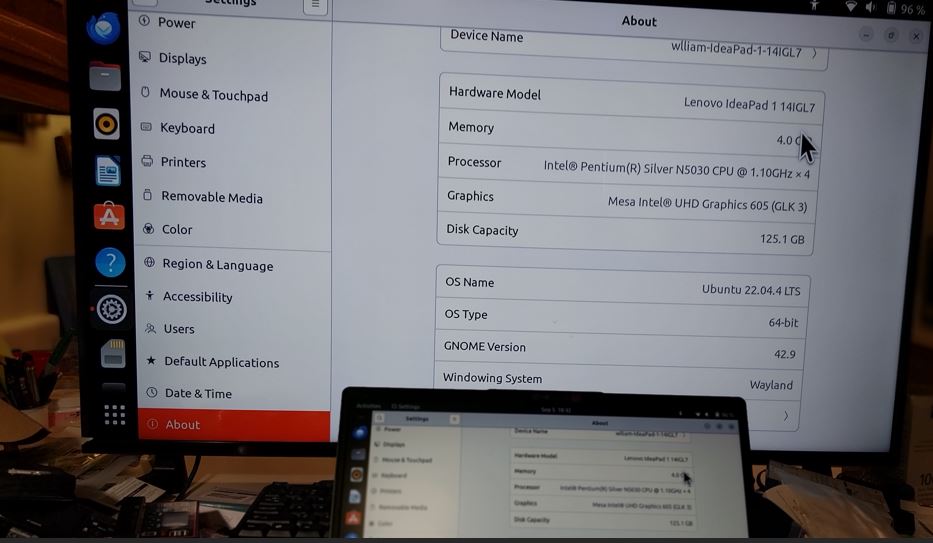Click the Memory row

pos(630,134)
